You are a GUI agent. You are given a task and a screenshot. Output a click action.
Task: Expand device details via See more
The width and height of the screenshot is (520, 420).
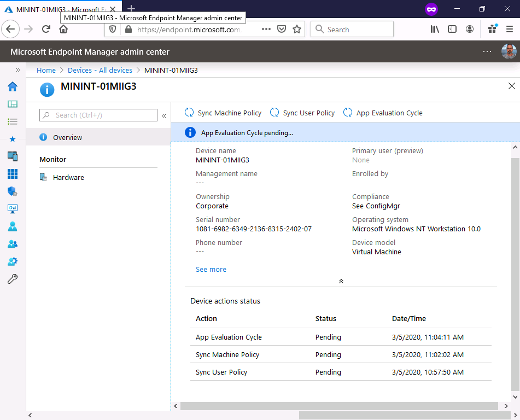click(211, 269)
